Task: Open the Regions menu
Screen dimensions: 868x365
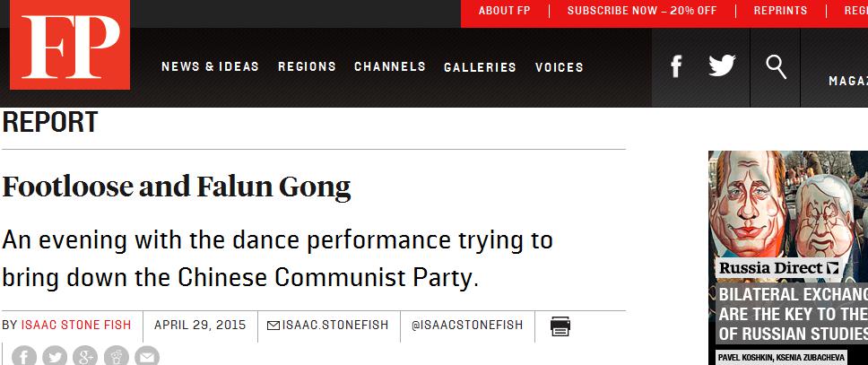Action: coord(308,67)
